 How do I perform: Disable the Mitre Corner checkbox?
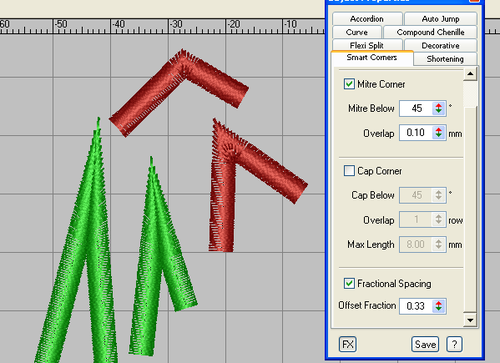(349, 84)
